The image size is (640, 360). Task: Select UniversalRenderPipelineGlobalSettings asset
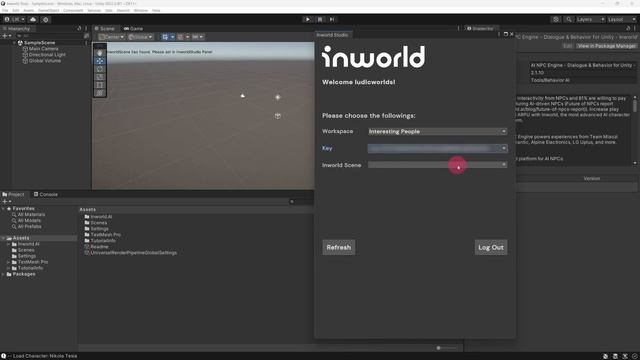point(131,253)
